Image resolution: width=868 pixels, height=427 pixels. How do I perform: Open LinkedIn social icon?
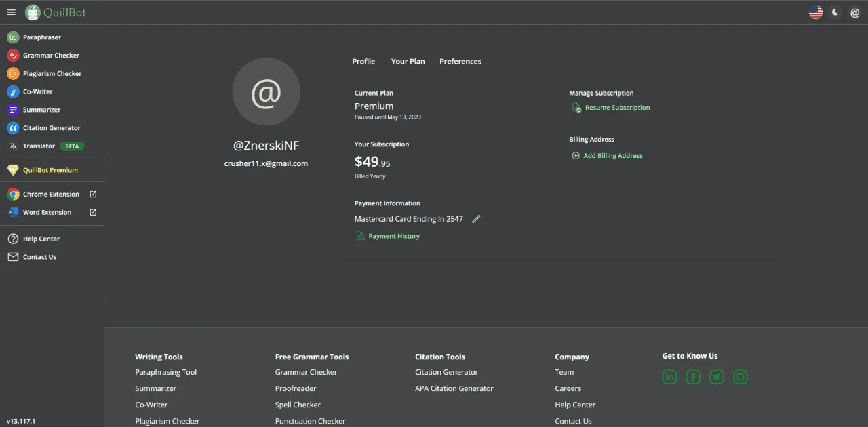click(x=670, y=378)
